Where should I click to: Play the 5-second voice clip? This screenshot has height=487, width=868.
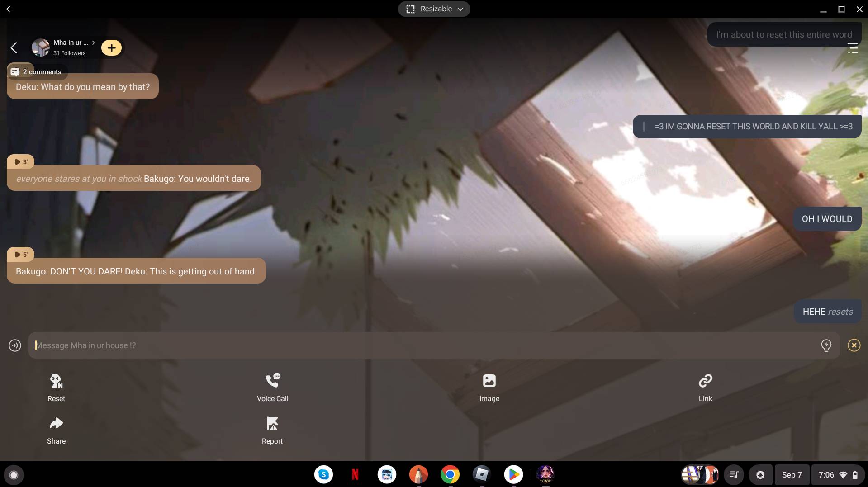point(21,254)
